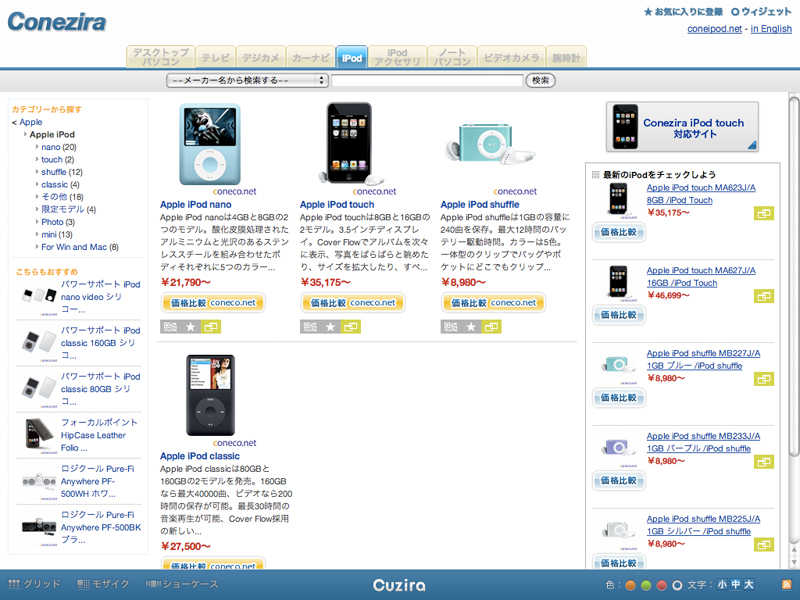Star the Apple iPod shuffle product as favorite
This screenshot has width=800, height=600.
pyautogui.click(x=471, y=327)
